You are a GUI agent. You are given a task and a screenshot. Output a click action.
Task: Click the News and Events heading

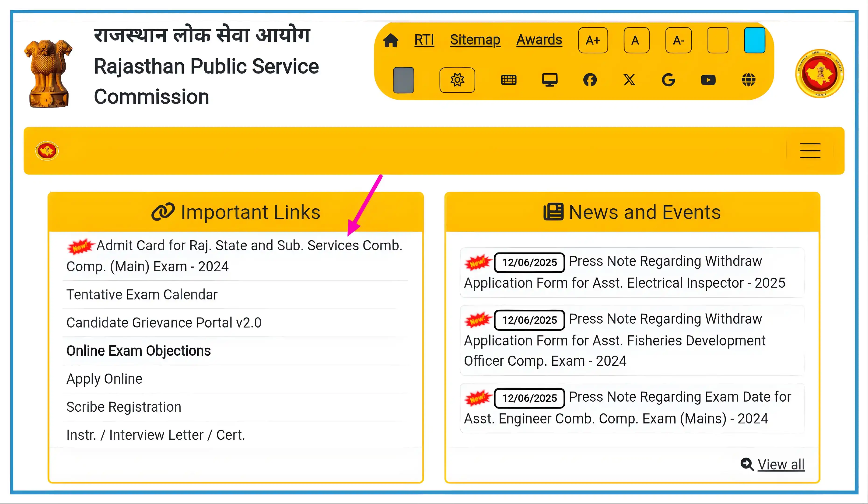point(644,212)
